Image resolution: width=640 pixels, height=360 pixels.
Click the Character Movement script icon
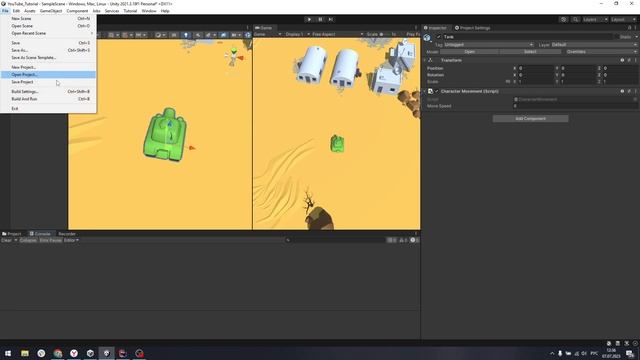pyautogui.click(x=430, y=91)
